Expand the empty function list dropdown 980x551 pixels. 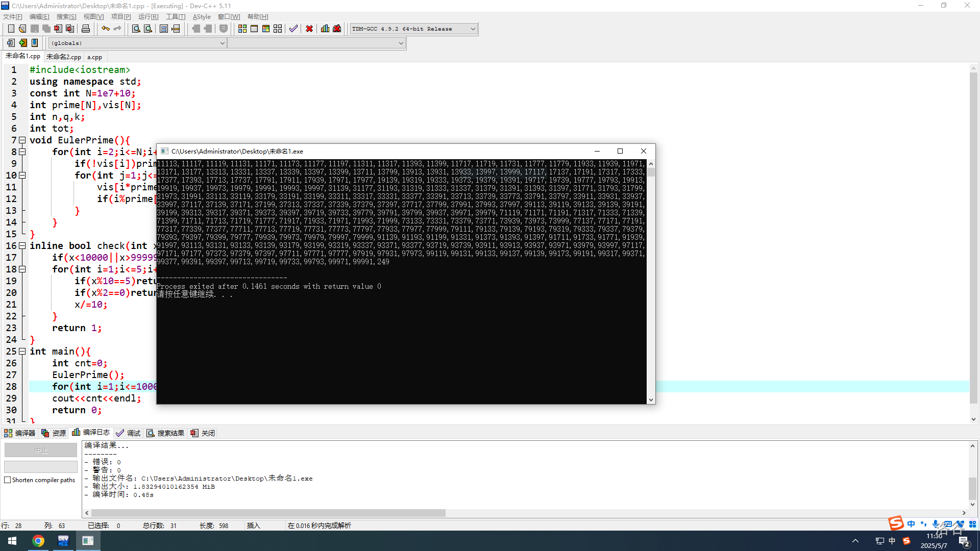tap(316, 43)
